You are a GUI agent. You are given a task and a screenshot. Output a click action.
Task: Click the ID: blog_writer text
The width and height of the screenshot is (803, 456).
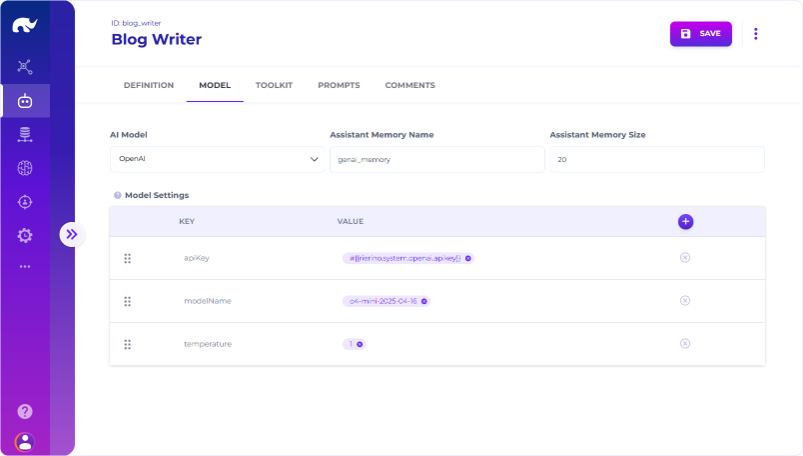pos(136,23)
